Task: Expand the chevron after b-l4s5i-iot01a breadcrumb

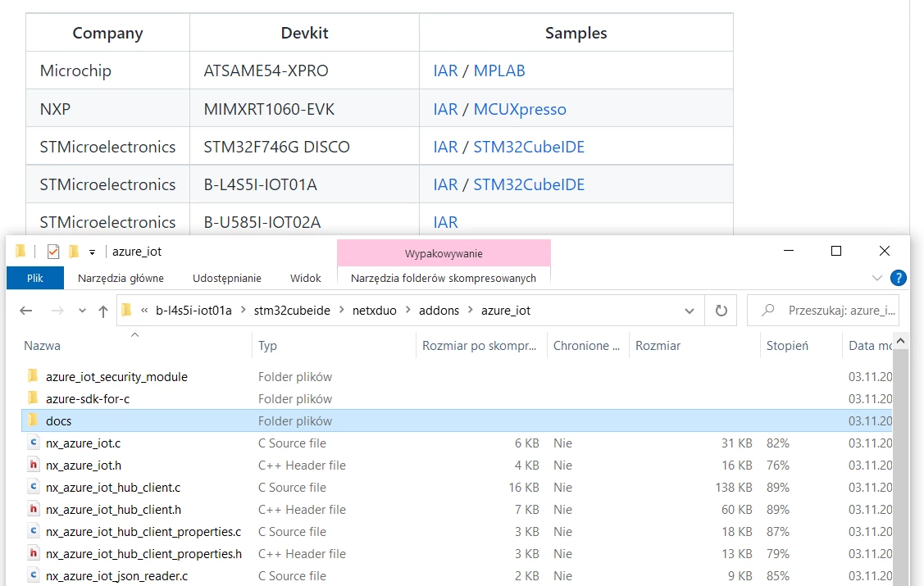Action: tap(243, 310)
